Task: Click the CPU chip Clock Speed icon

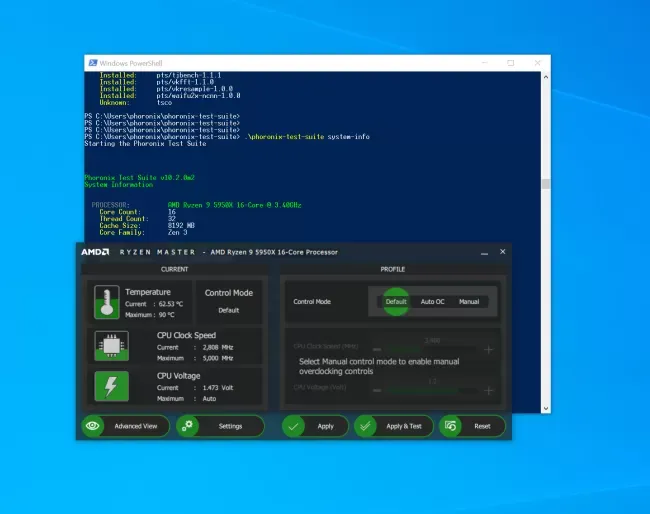Action: (112, 346)
